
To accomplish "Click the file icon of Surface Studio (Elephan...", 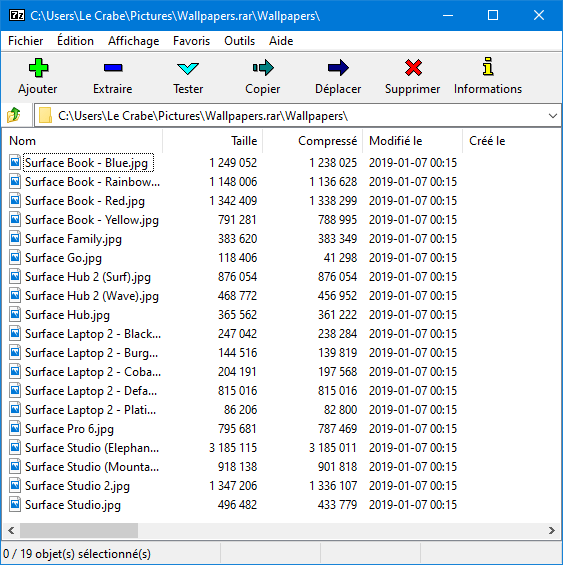I will tap(15, 448).
